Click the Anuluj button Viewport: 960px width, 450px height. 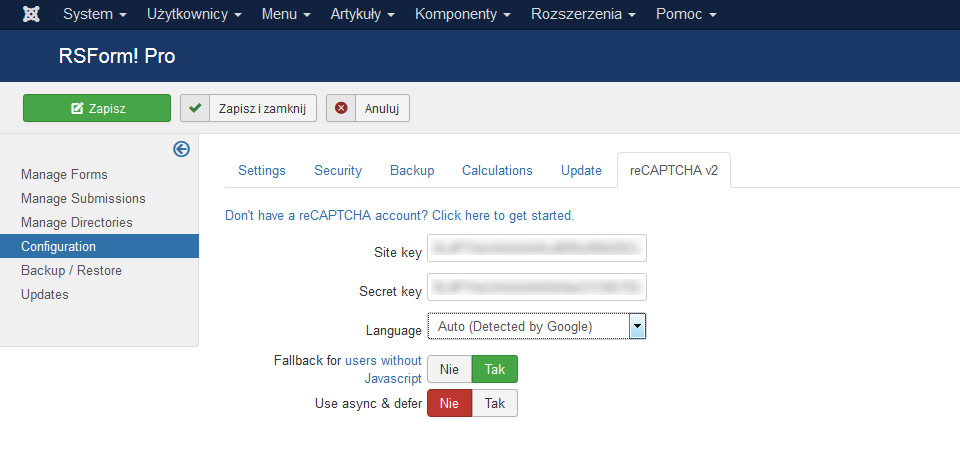pyautogui.click(x=367, y=108)
